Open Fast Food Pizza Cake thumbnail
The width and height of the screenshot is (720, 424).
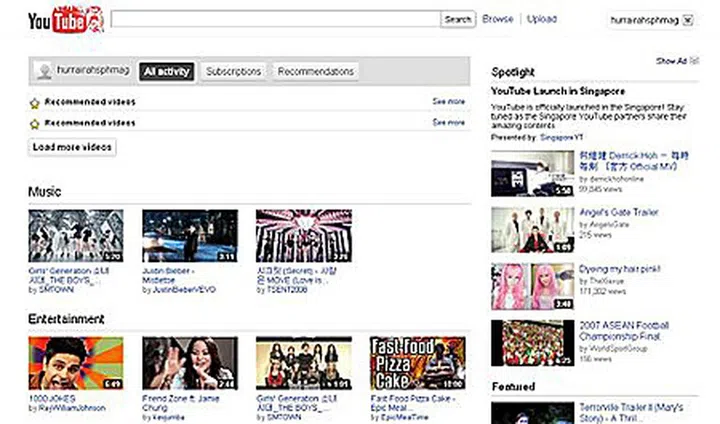418,363
